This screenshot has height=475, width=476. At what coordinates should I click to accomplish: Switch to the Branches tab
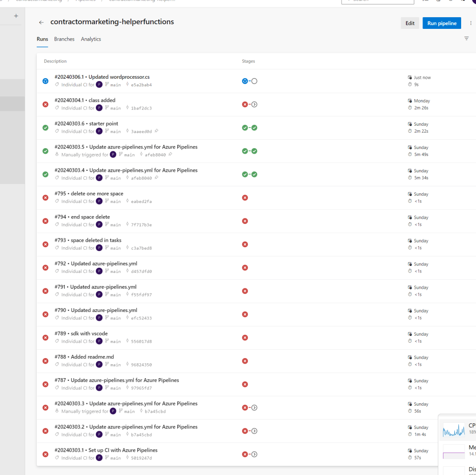click(64, 39)
